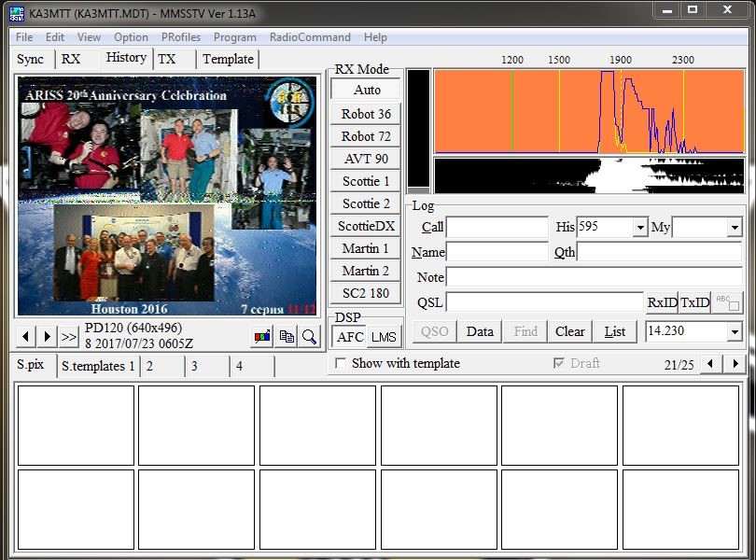This screenshot has width=756, height=560.
Task: Click the orange spectrum display
Action: (x=589, y=111)
